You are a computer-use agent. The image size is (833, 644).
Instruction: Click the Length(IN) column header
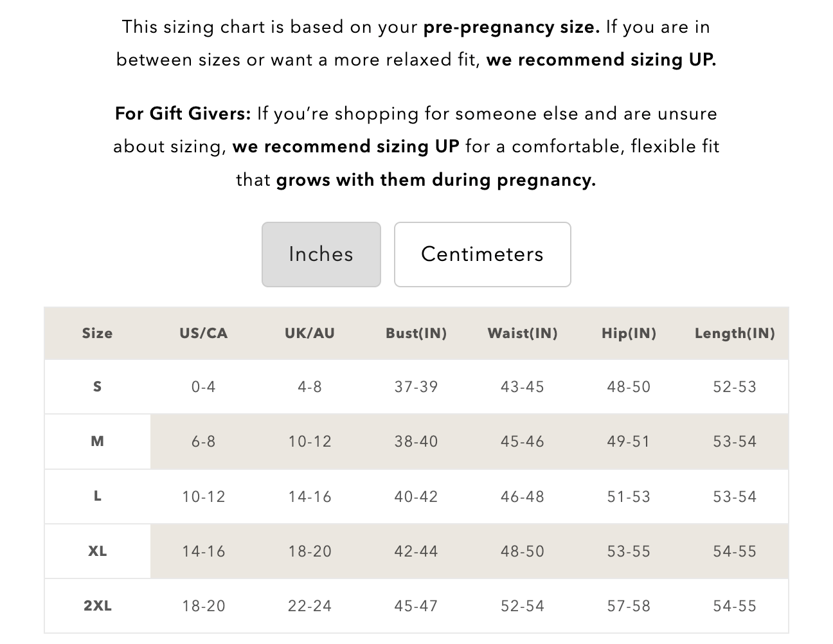[x=735, y=333]
